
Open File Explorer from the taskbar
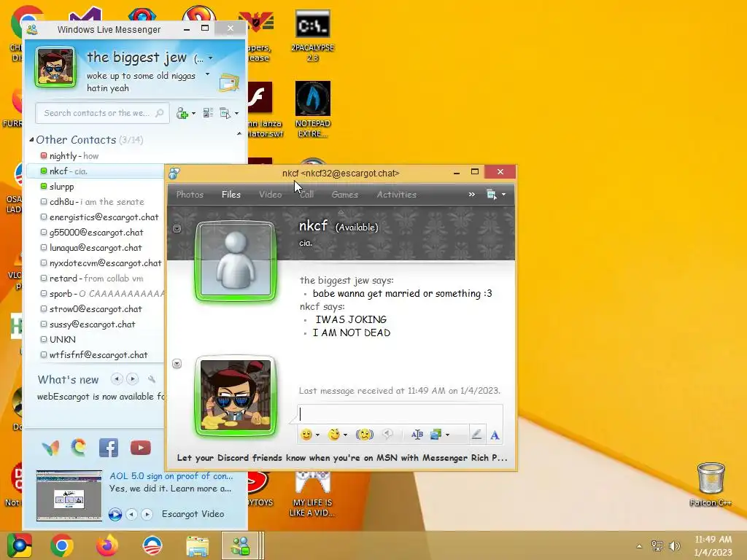click(x=197, y=545)
